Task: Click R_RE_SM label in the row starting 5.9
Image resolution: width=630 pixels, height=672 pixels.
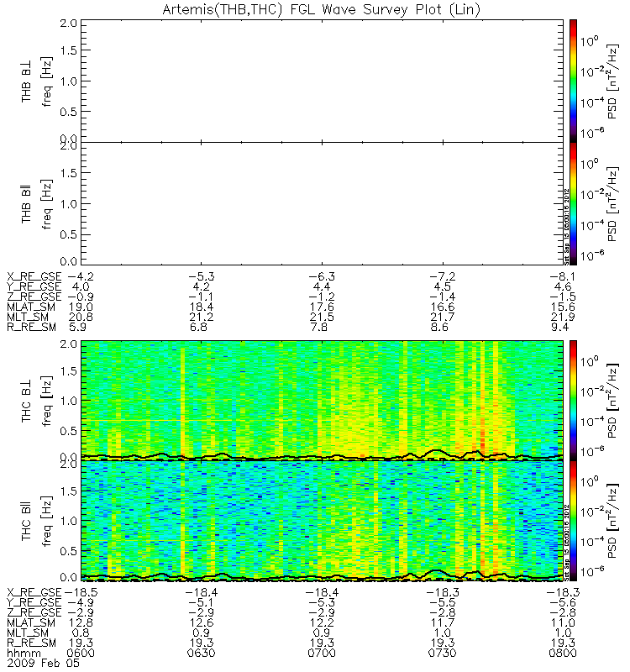Action: [31, 328]
